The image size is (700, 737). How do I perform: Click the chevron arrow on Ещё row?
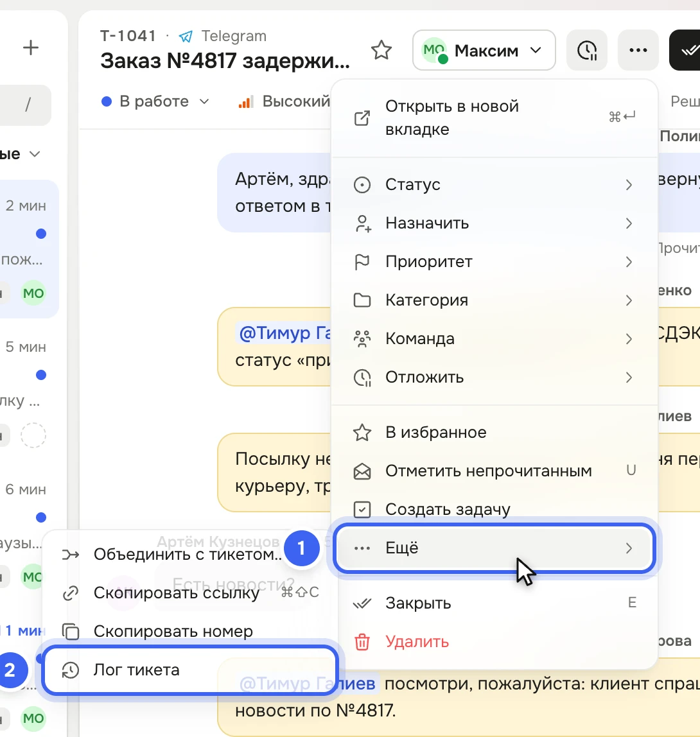pyautogui.click(x=629, y=548)
